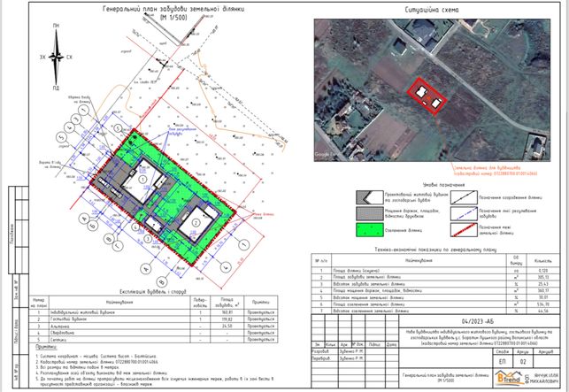Image resolution: width=569 pixels, height=392 pixels.
Task: Click note 1 about the coordinate system
Action: click(96, 356)
